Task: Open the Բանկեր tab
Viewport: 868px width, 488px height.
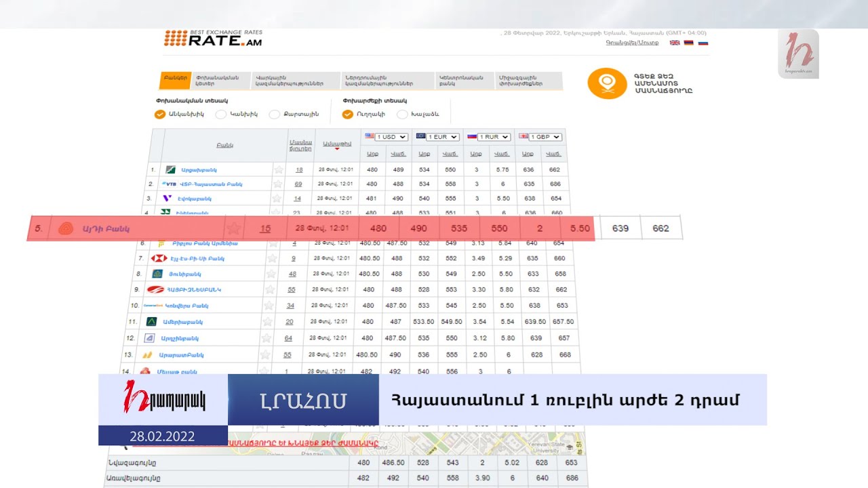Action: tap(174, 81)
